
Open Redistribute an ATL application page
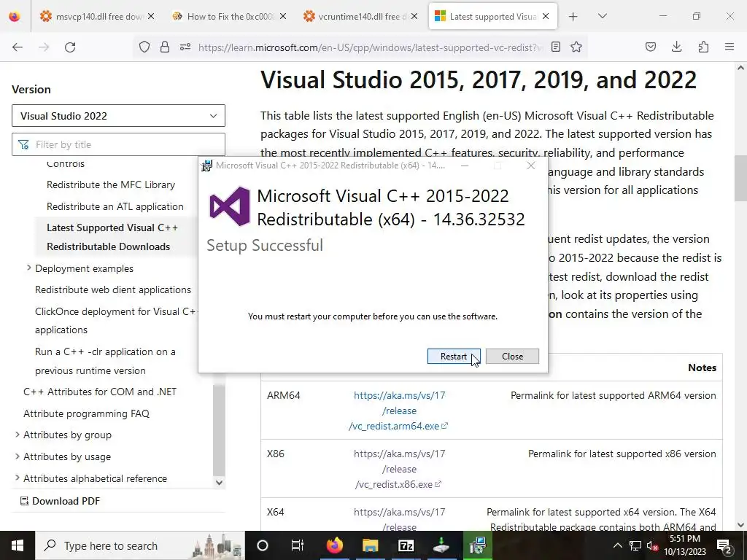[x=115, y=206]
